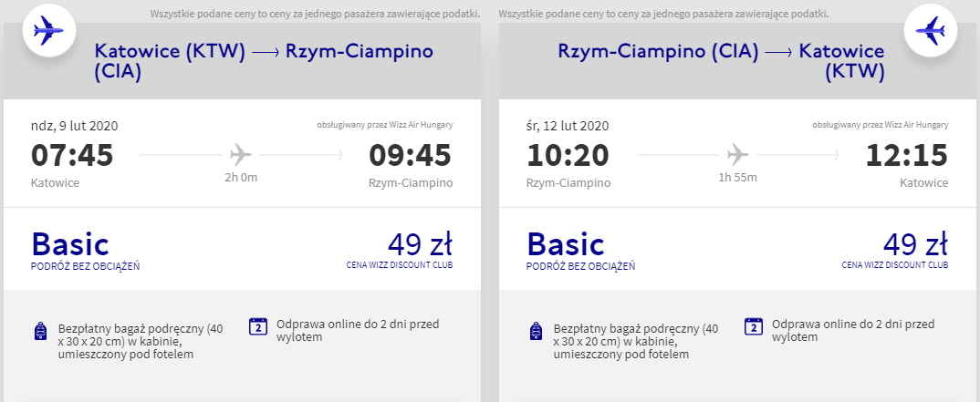Select the outbound Basic fare 49 zł price
This screenshot has width=980, height=402.
click(420, 243)
